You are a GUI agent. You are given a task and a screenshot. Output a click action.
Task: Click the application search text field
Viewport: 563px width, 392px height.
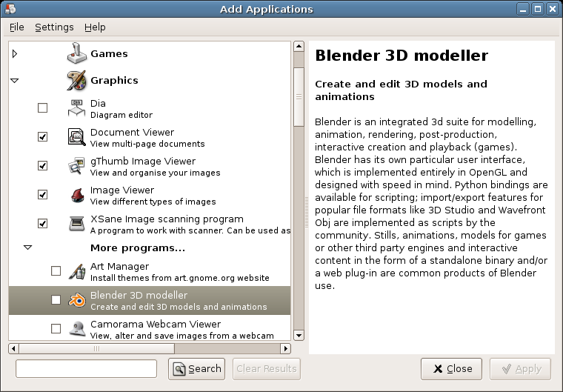(86, 368)
